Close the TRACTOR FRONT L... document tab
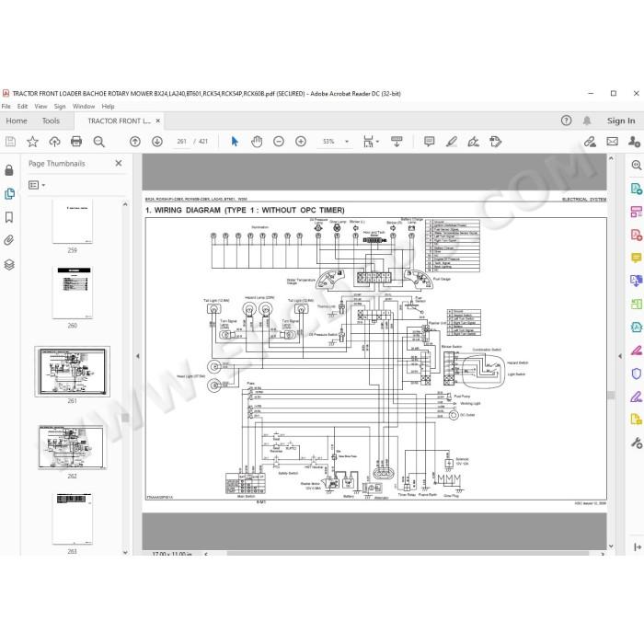 157,121
